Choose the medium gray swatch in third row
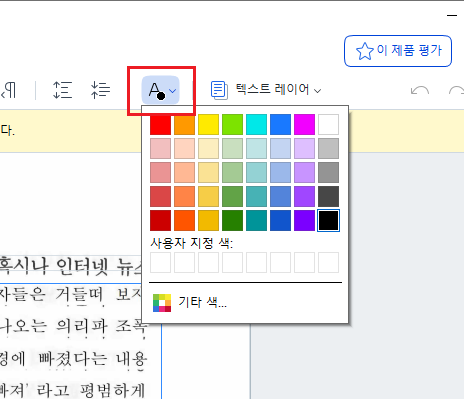This screenshot has height=399, width=464. point(328,172)
